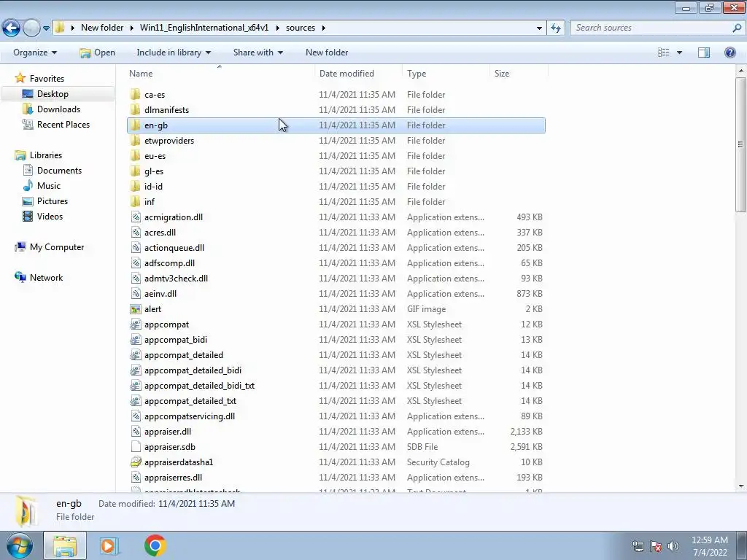Image resolution: width=747 pixels, height=560 pixels.
Task: Click the scrollbar up arrow
Action: [x=740, y=71]
